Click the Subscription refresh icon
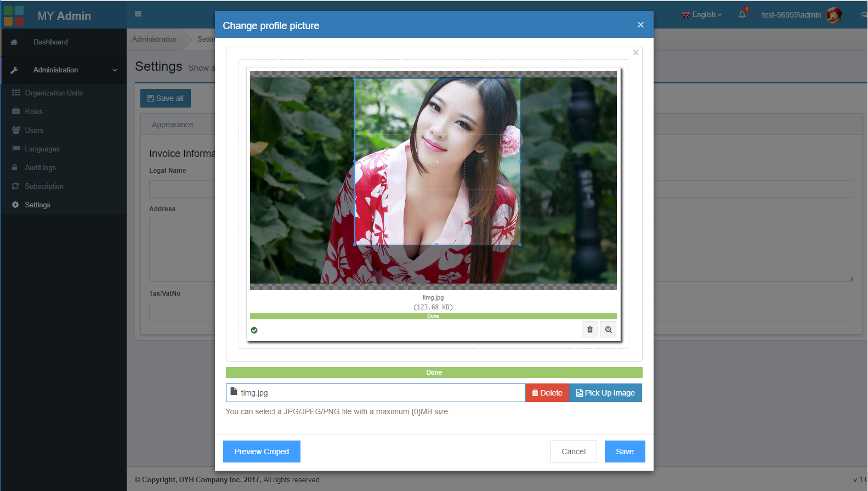Viewport: 868px width, 491px height. [15, 186]
